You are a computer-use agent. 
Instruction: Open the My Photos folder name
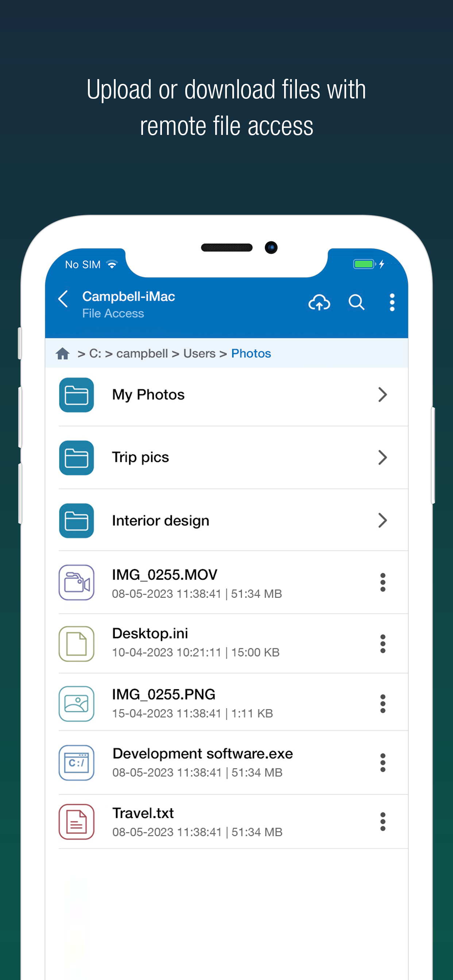148,395
